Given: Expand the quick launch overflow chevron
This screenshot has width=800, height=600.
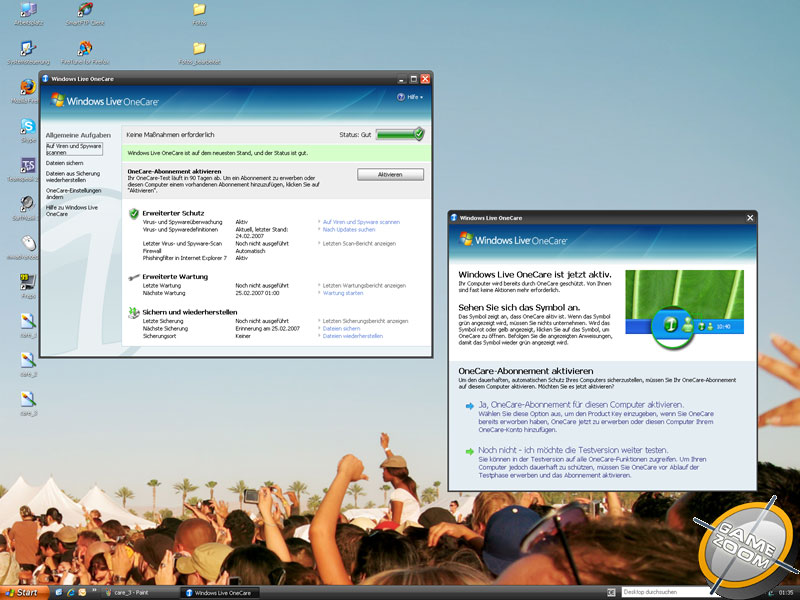Looking at the screenshot, I should [x=94, y=591].
